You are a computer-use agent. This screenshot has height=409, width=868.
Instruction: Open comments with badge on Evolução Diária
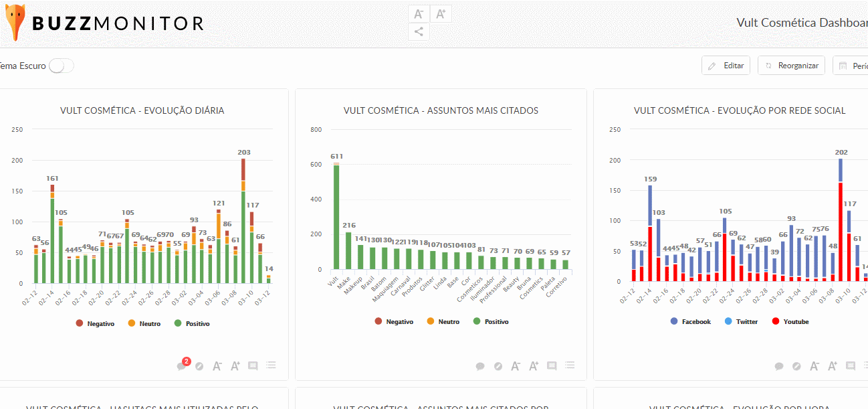click(181, 365)
